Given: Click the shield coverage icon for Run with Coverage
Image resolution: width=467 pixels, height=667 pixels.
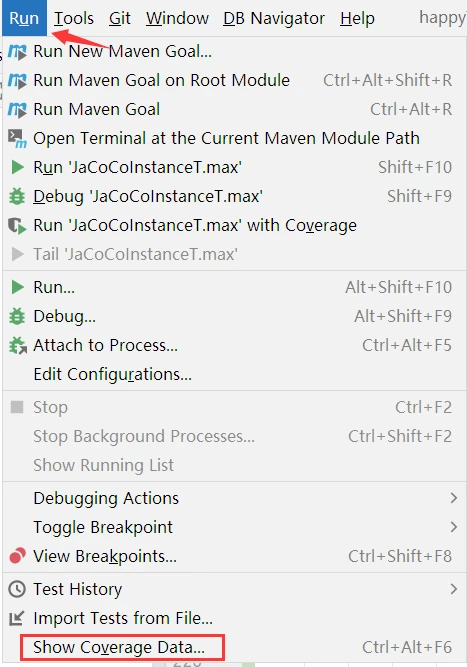Looking at the screenshot, I should [17, 225].
